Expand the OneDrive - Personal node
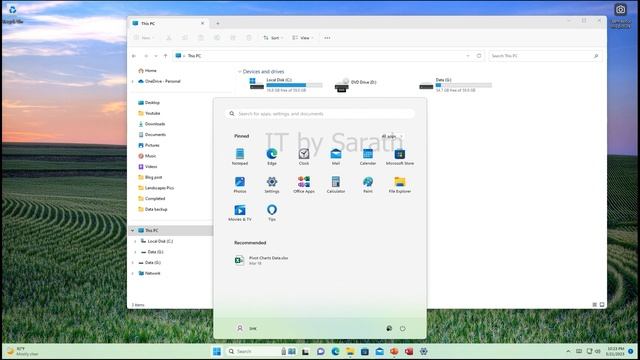 pos(132,81)
